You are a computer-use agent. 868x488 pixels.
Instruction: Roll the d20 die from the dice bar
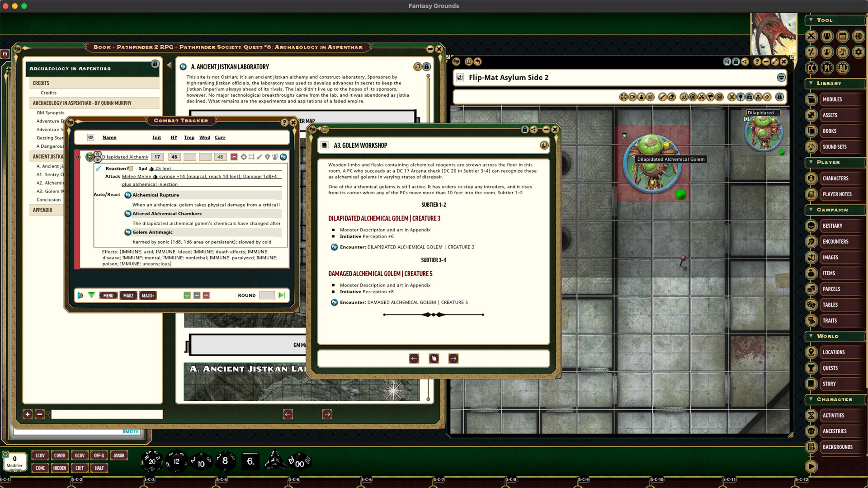[x=152, y=461]
